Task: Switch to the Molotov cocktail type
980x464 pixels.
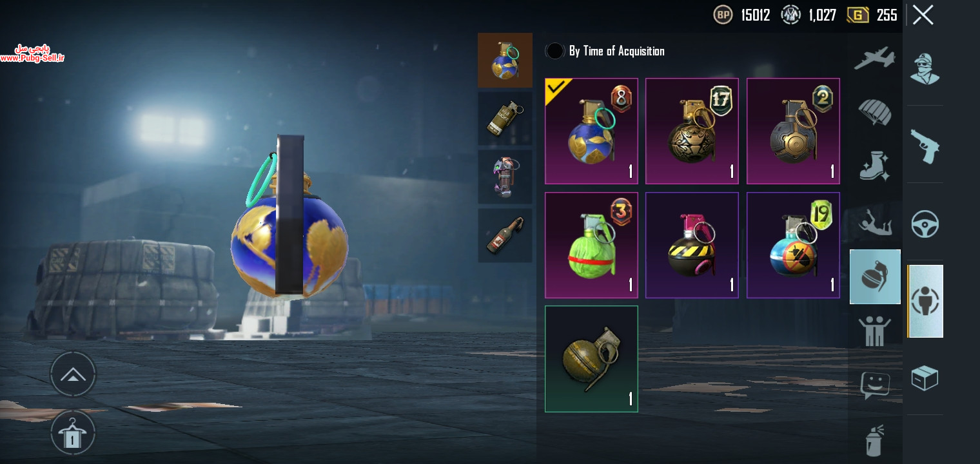Action: (x=505, y=235)
